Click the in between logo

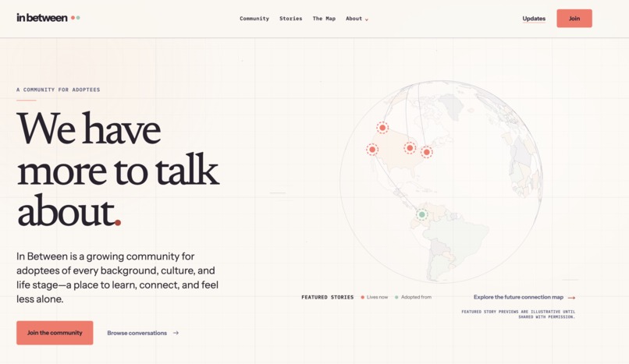pyautogui.click(x=48, y=18)
